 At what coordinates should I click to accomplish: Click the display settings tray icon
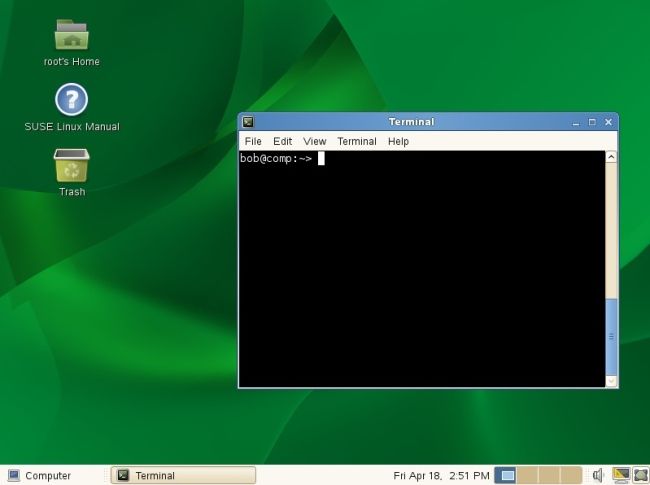coord(621,475)
